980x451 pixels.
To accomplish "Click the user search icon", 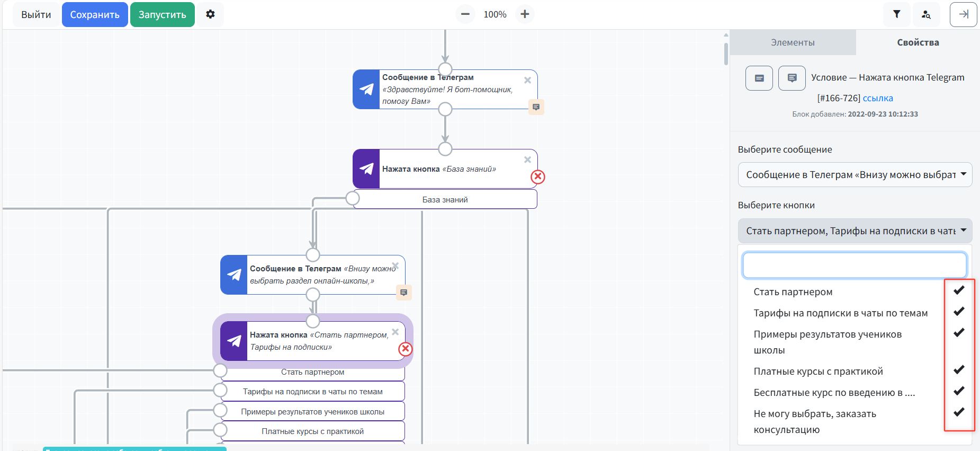I will click(925, 14).
